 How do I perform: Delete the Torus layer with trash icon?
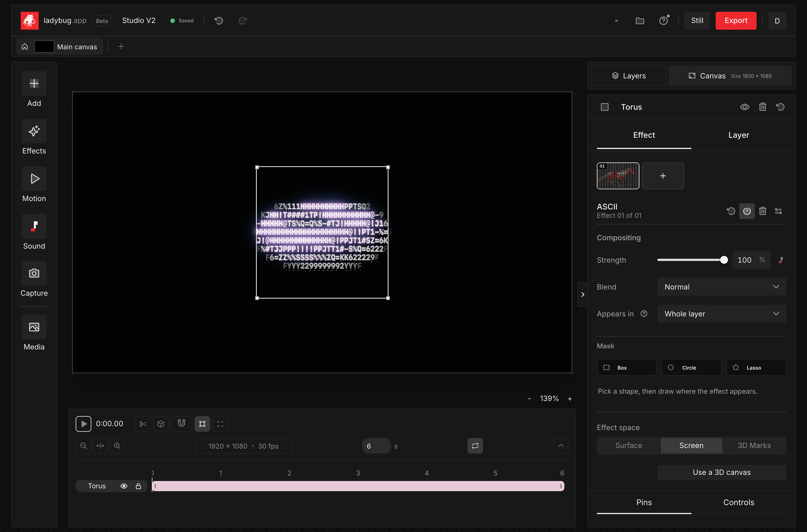pos(763,107)
